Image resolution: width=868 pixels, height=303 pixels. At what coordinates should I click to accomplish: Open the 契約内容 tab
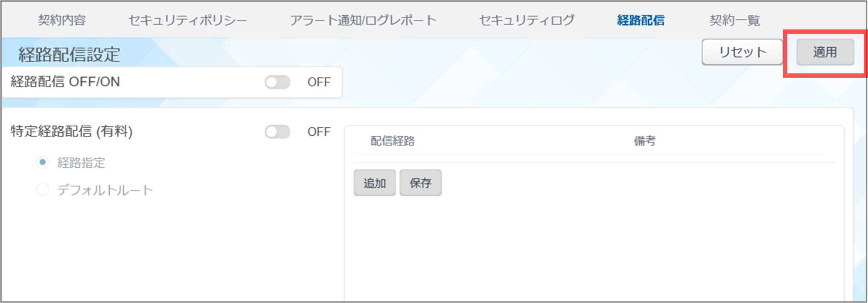[62, 20]
